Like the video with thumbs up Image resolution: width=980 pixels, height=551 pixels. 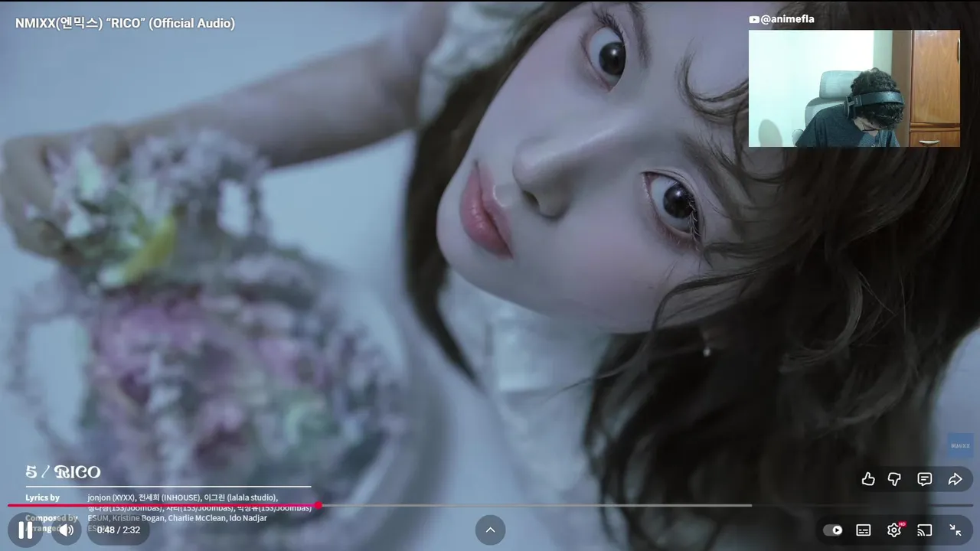click(x=868, y=479)
